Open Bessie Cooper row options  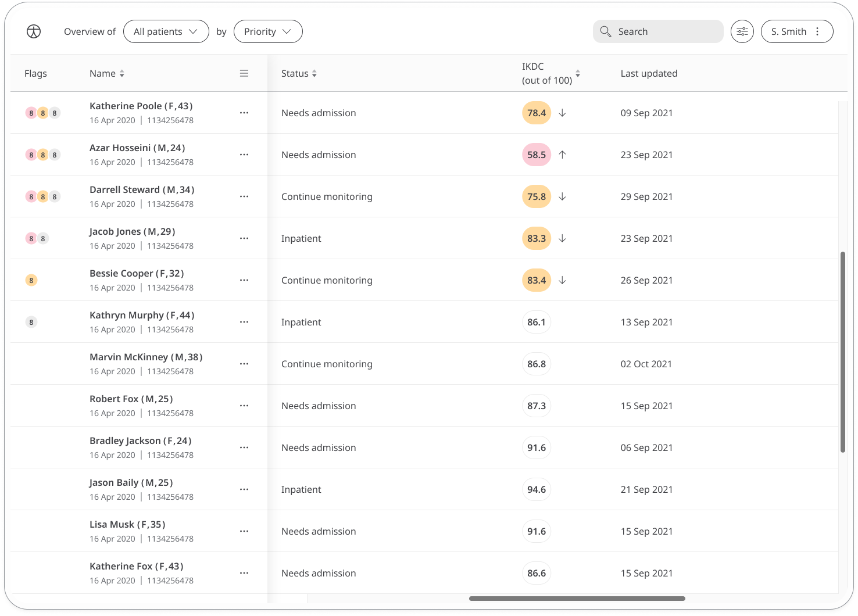[244, 280]
